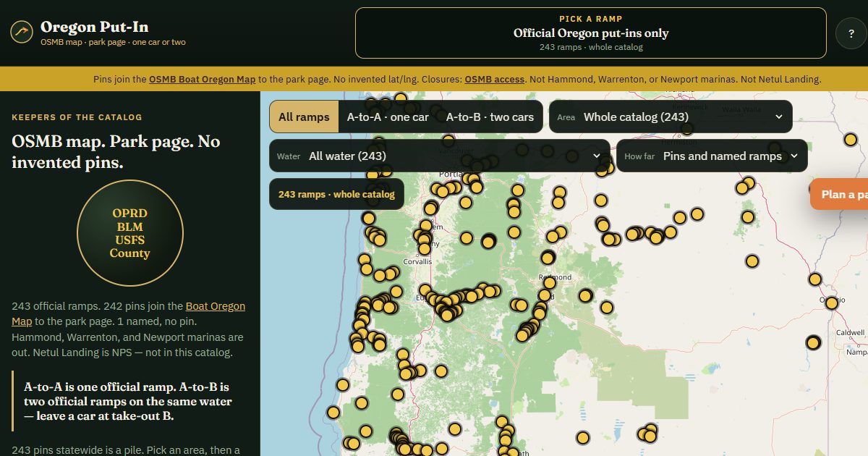This screenshot has width=868, height=456.
Task: Open the help question mark button
Action: point(850,33)
